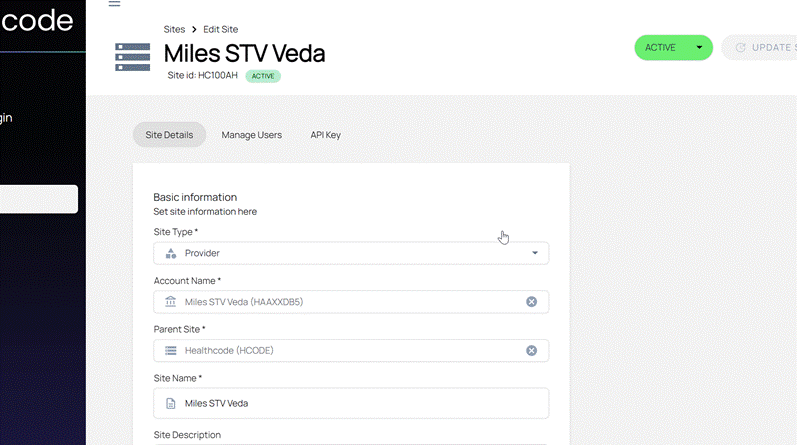Click the list icon in Parent Site field
The height and width of the screenshot is (445, 797).
coord(170,351)
